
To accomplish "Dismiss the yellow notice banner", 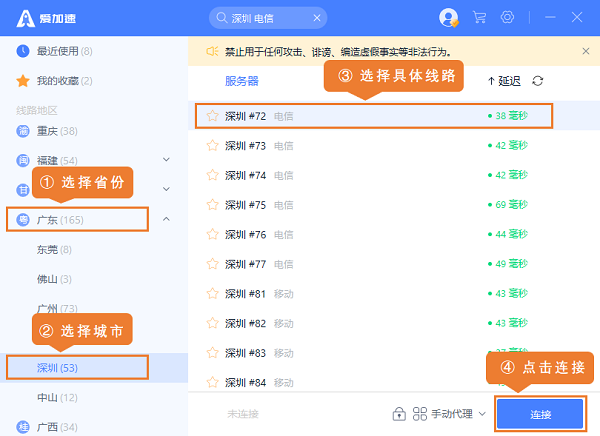I will 585,51.
